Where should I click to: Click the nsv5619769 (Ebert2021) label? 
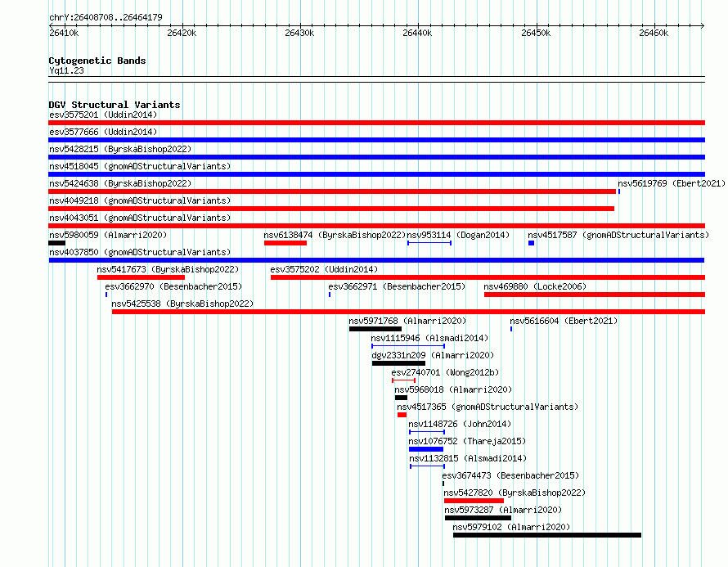coord(672,183)
